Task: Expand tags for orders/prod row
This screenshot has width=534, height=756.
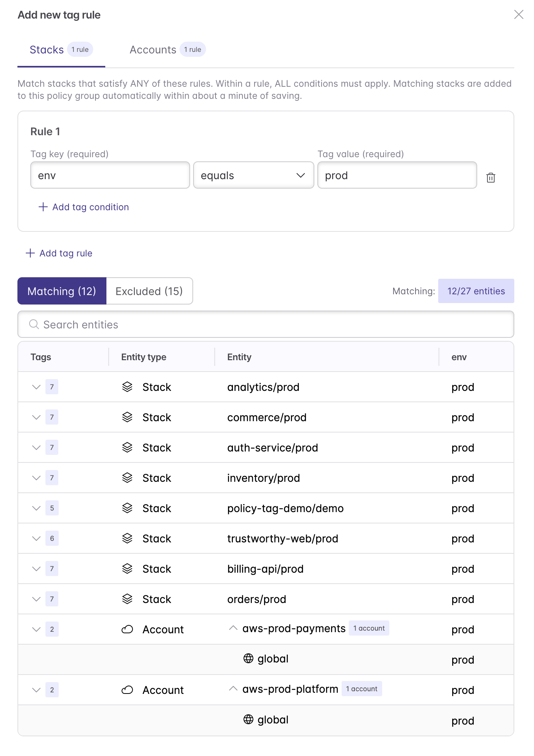Action: point(36,599)
